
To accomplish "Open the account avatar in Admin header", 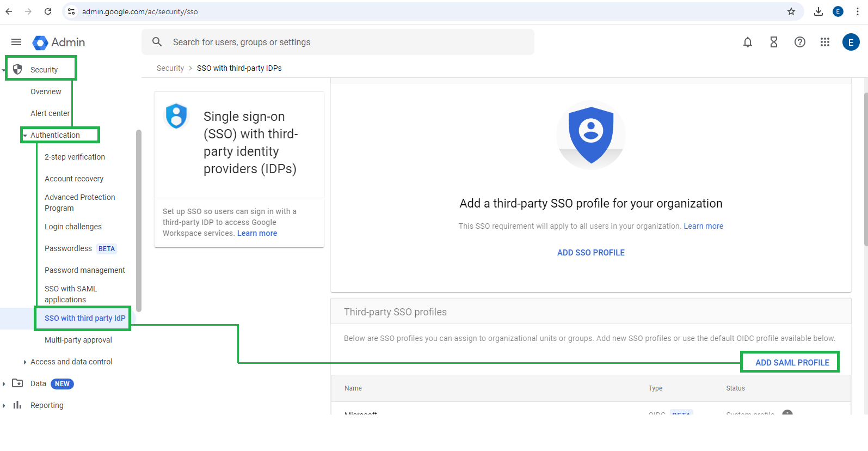I will (851, 42).
